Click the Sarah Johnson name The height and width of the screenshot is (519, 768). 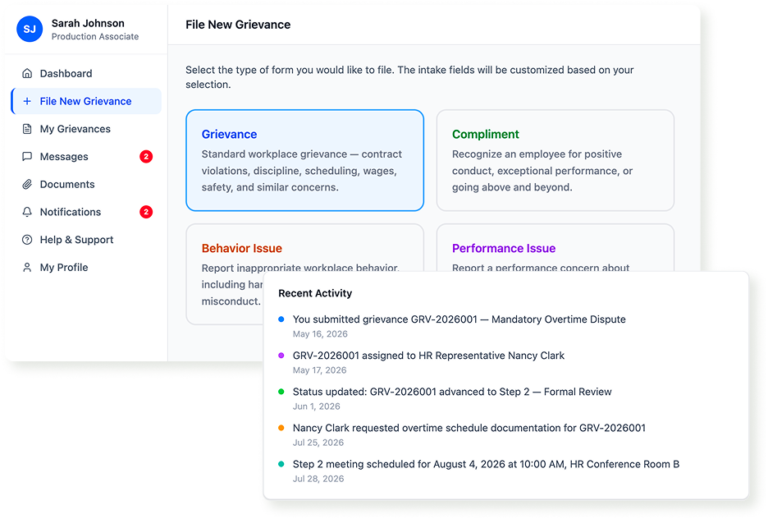pyautogui.click(x=88, y=23)
